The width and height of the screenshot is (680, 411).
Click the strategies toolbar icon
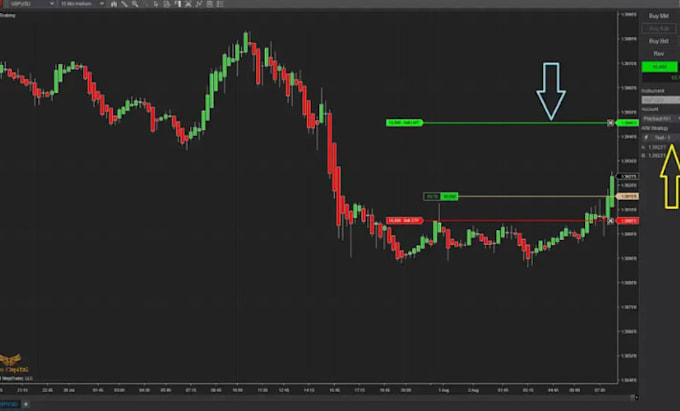point(199,4)
